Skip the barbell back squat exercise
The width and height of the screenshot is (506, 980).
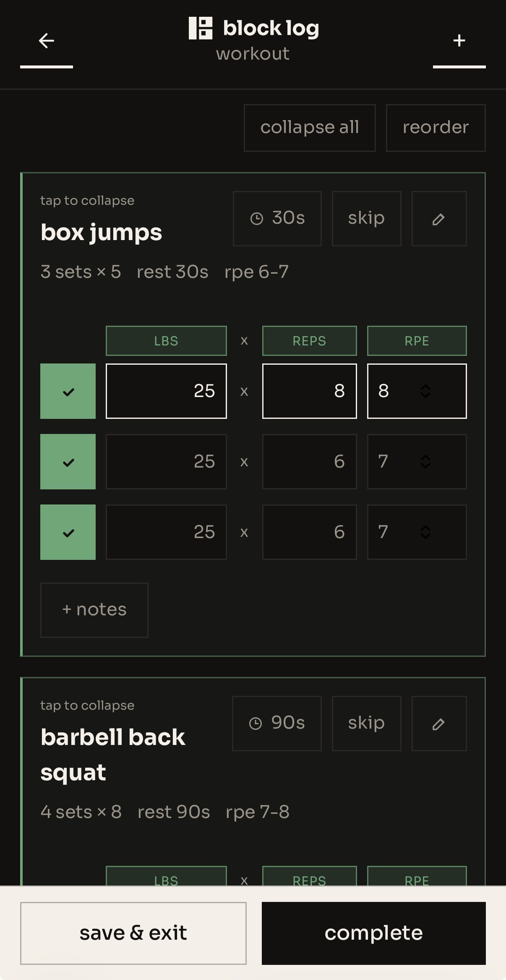(366, 723)
